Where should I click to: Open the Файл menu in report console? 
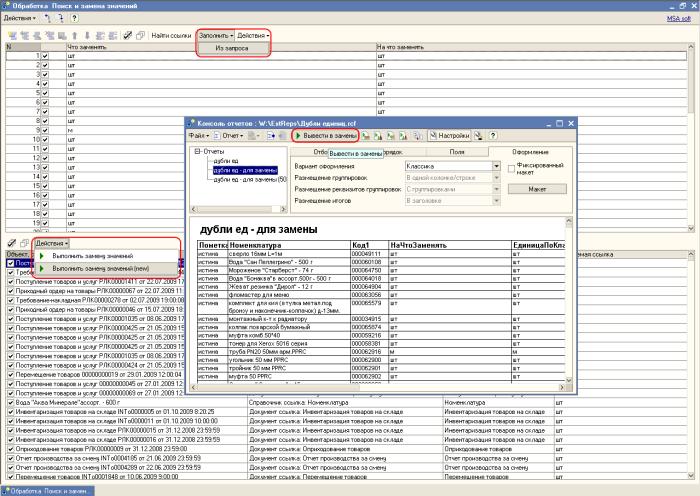[x=199, y=135]
